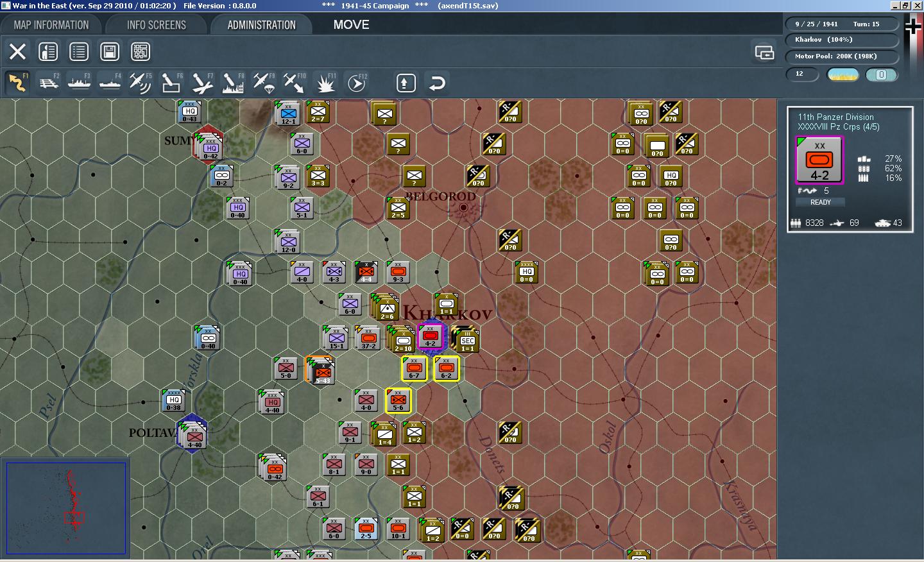924x562 pixels.
Task: Activate the F10 Air transfer mode icon
Action: (x=295, y=83)
